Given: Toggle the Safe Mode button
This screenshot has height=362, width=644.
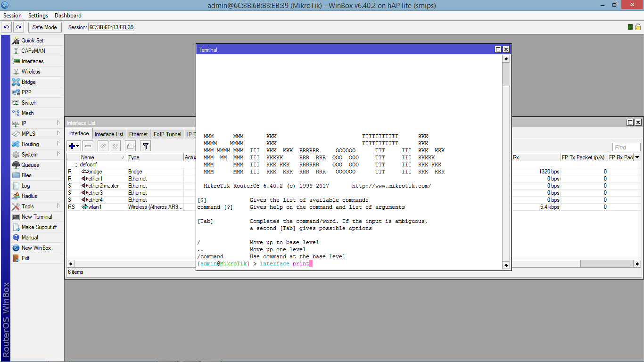Looking at the screenshot, I should coord(44,27).
